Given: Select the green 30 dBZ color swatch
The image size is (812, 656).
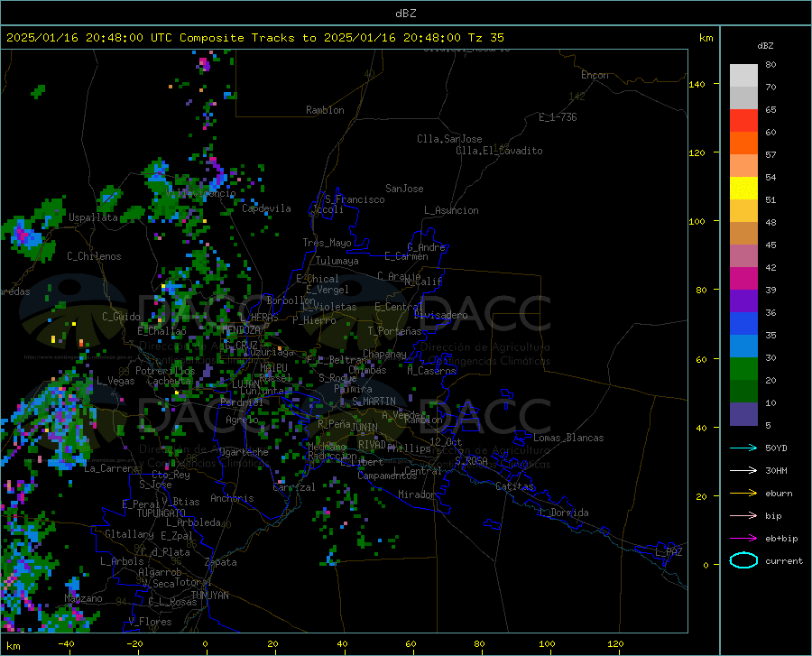Looking at the screenshot, I should tap(743, 369).
